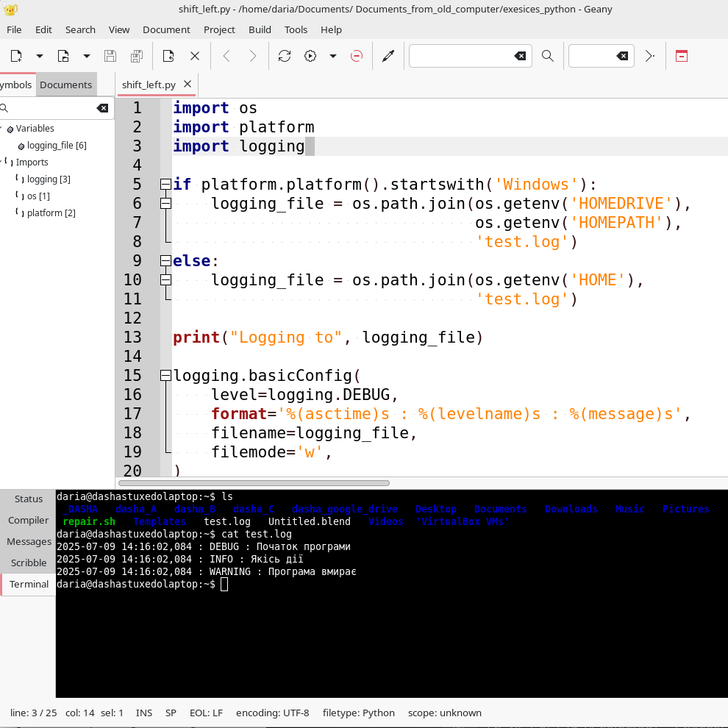The image size is (728, 728).
Task: Open the Help menu
Action: [331, 29]
